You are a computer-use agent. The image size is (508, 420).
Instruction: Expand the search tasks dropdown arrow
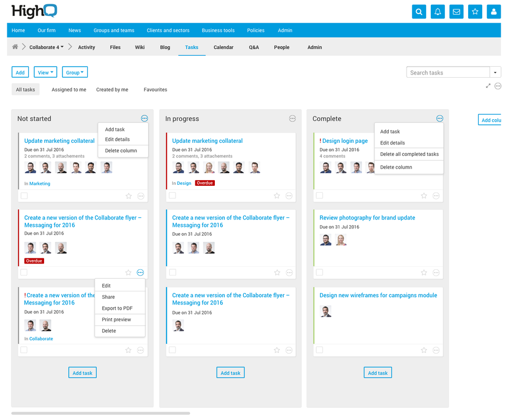tap(495, 72)
